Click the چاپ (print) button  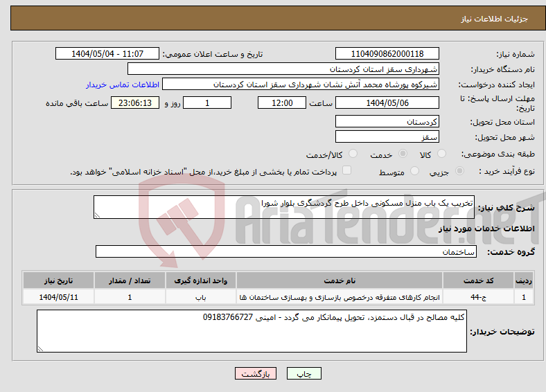(x=303, y=373)
